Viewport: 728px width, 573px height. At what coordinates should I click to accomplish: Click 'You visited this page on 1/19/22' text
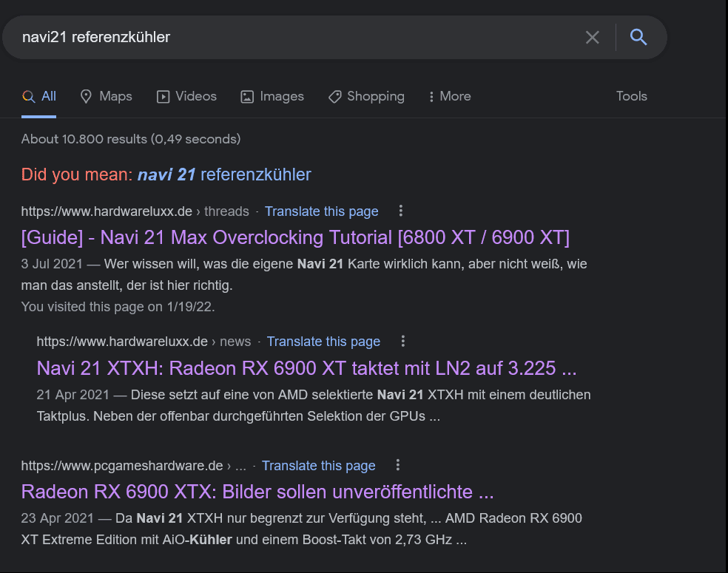point(118,307)
